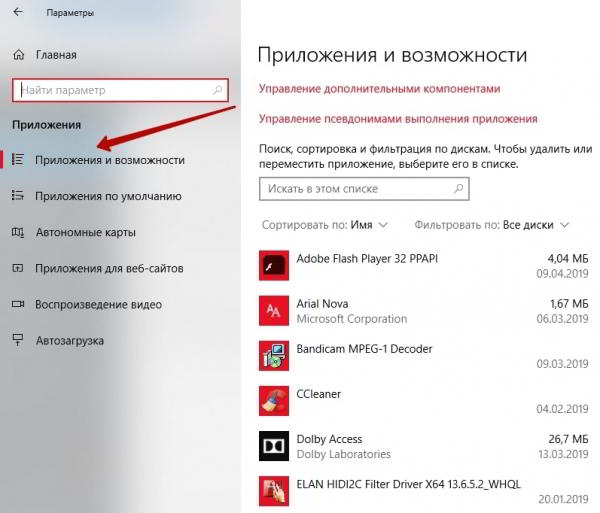Go to Главная settings page
Image resolution: width=600 pixels, height=513 pixels.
[56, 55]
